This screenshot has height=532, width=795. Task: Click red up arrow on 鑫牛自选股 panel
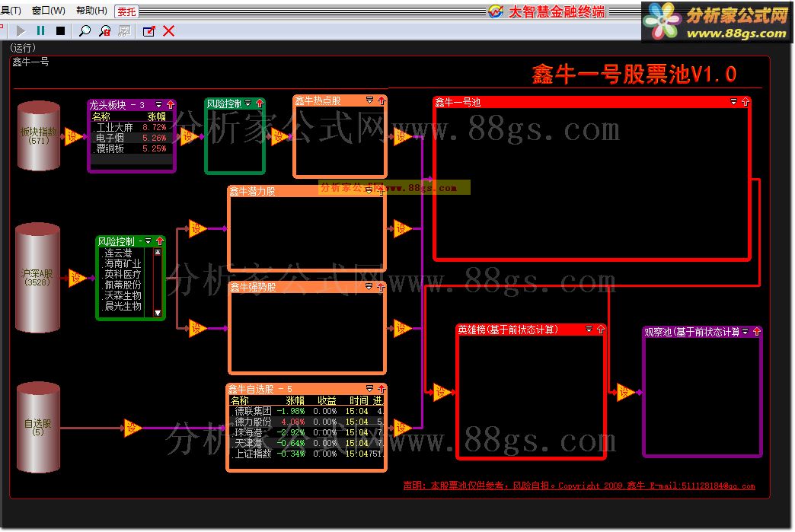pos(382,389)
